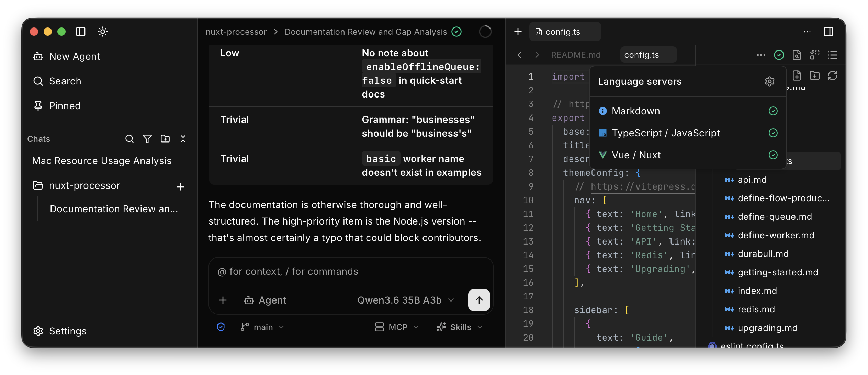
Task: Click line number 18 in editor gutter
Action: point(528,310)
